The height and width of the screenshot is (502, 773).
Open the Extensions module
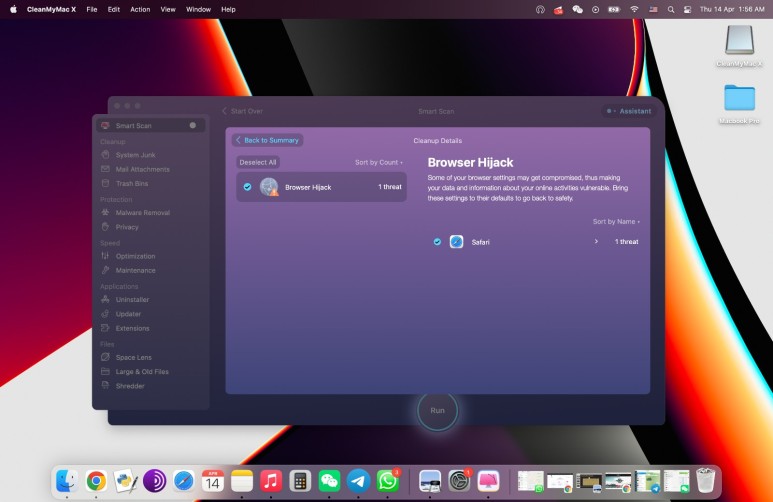coord(132,328)
